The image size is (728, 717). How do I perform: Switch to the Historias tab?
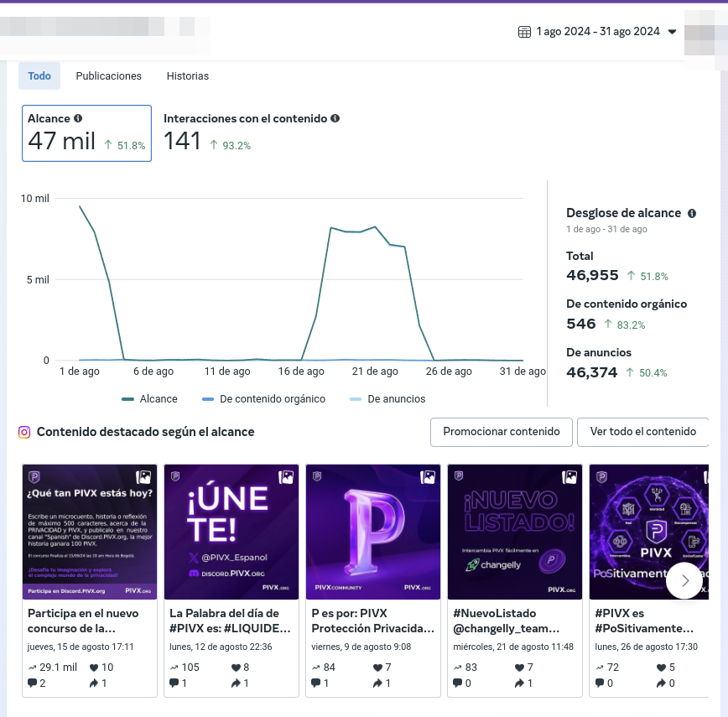[x=188, y=76]
